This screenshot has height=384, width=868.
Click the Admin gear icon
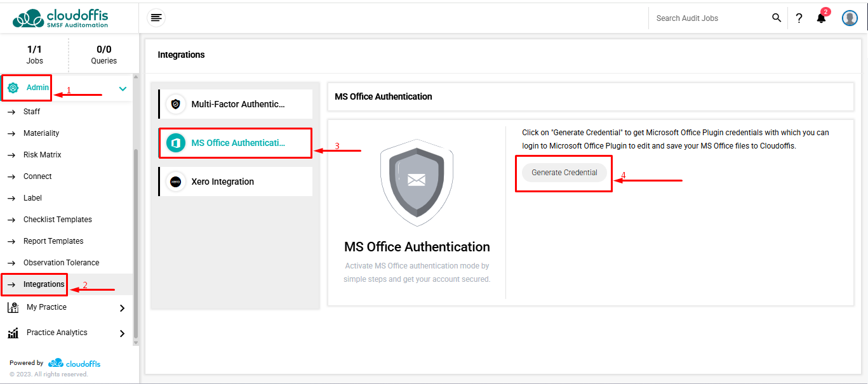tap(13, 88)
